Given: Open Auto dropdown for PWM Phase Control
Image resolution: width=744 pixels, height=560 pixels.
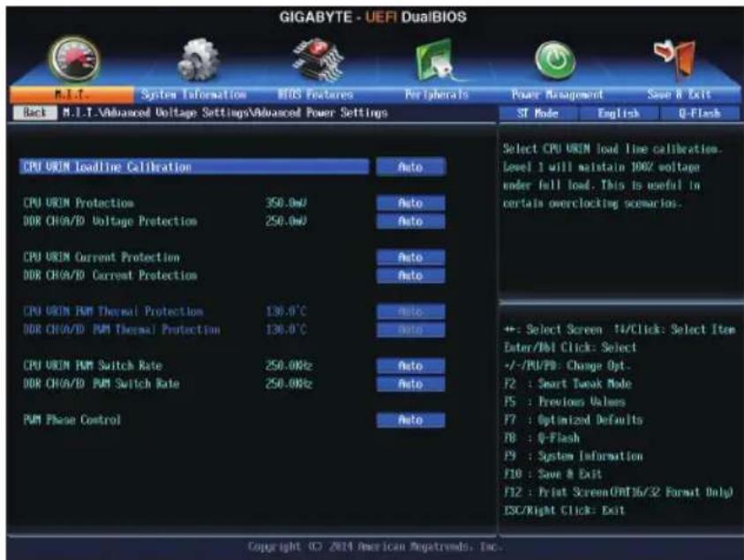Looking at the screenshot, I should coord(411,420).
